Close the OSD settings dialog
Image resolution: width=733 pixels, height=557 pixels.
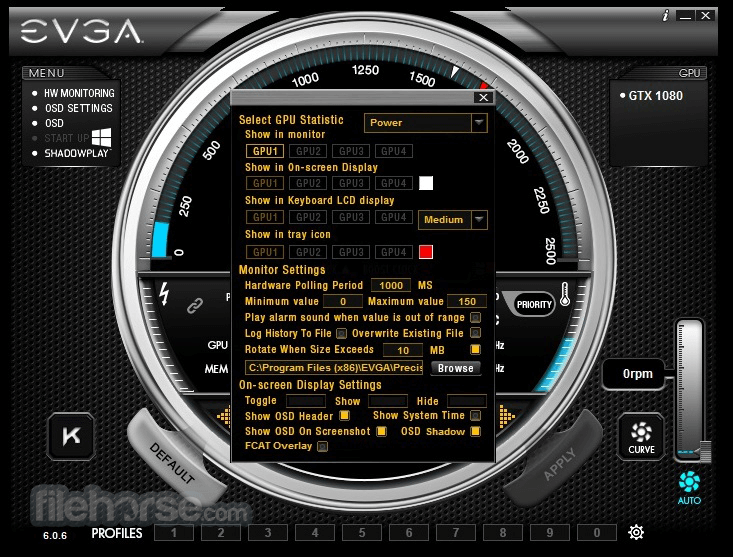[483, 97]
